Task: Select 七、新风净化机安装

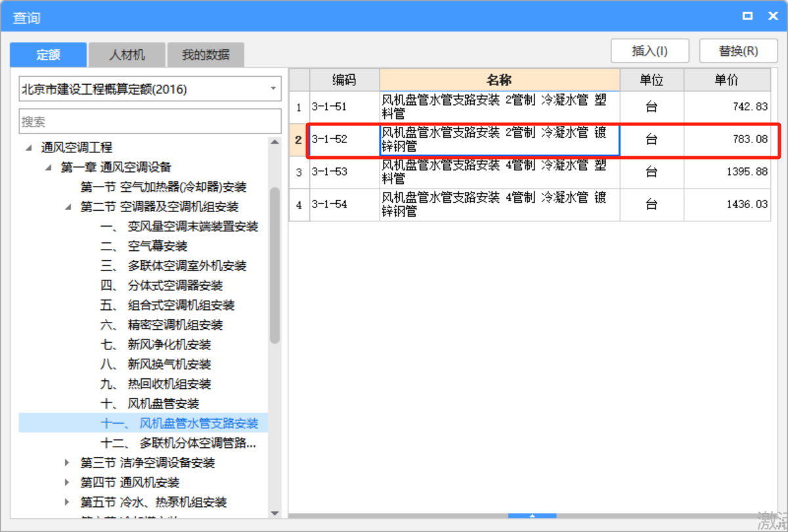Action: (156, 345)
